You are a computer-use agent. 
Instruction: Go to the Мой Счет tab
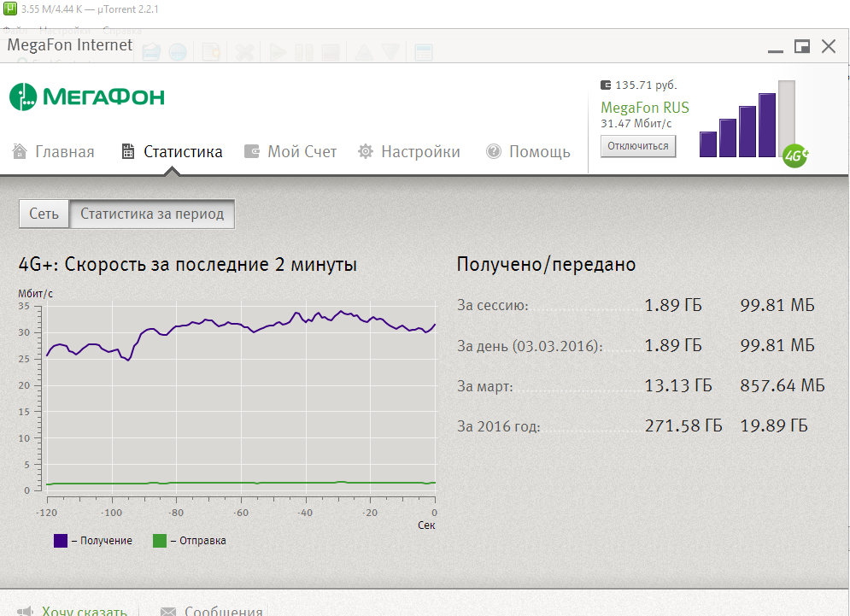click(x=290, y=152)
